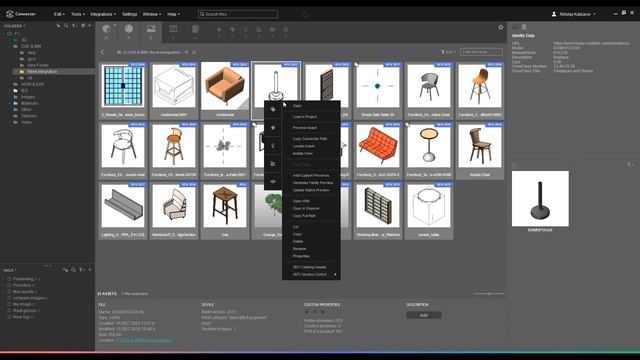This screenshot has height=360, width=640.
Task: Open the Window menu
Action: pos(151,14)
